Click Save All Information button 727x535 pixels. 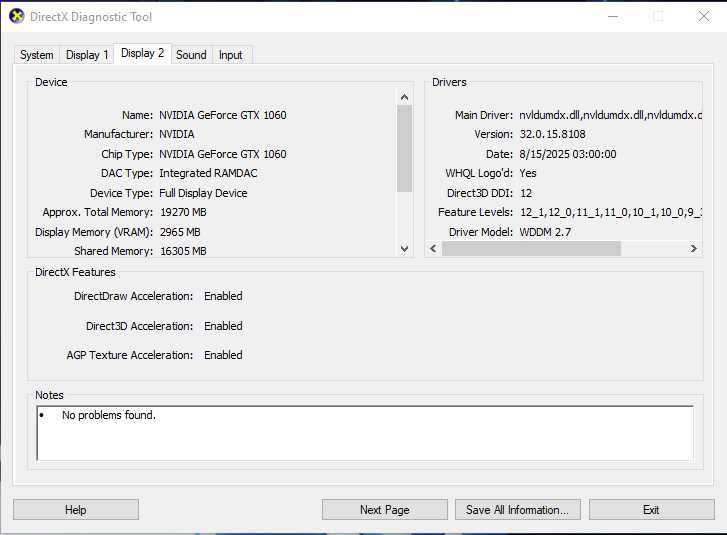click(x=517, y=510)
